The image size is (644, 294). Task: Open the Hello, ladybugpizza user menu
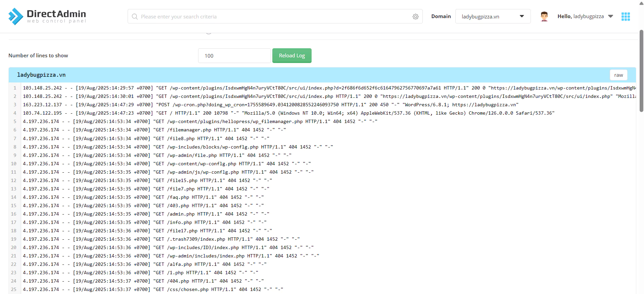[585, 16]
